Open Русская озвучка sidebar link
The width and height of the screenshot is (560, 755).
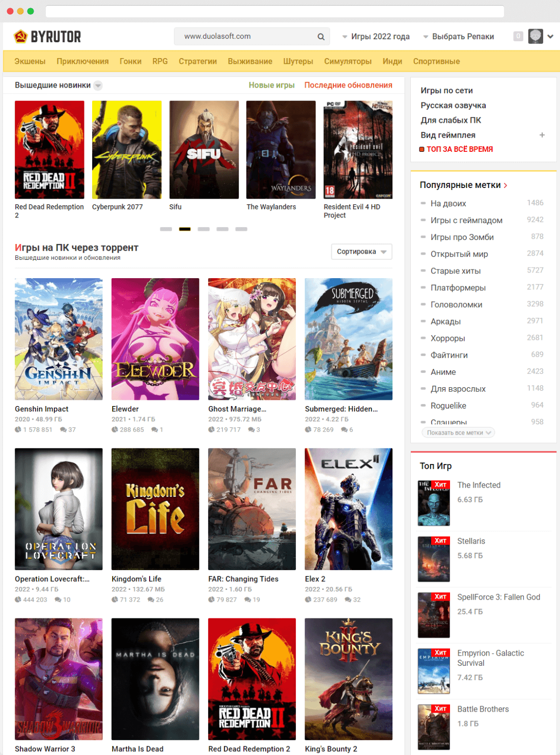click(x=453, y=105)
